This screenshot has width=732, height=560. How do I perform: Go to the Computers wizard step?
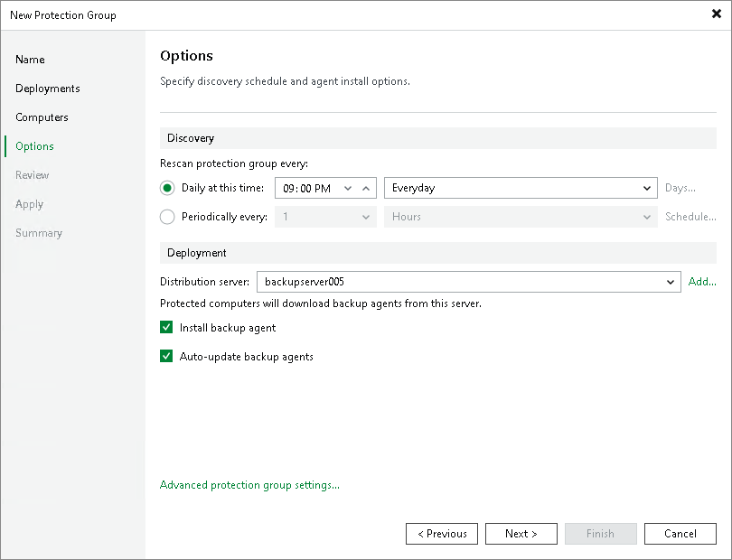(x=42, y=117)
